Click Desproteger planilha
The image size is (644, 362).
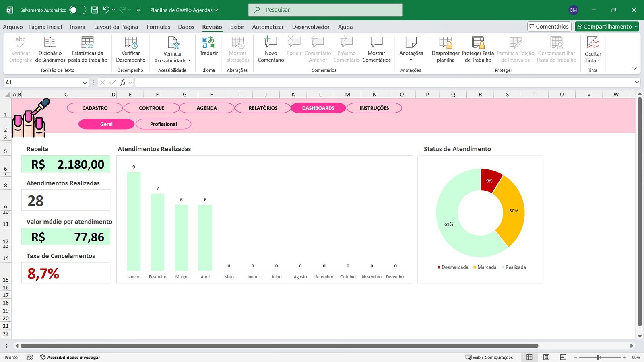[445, 48]
